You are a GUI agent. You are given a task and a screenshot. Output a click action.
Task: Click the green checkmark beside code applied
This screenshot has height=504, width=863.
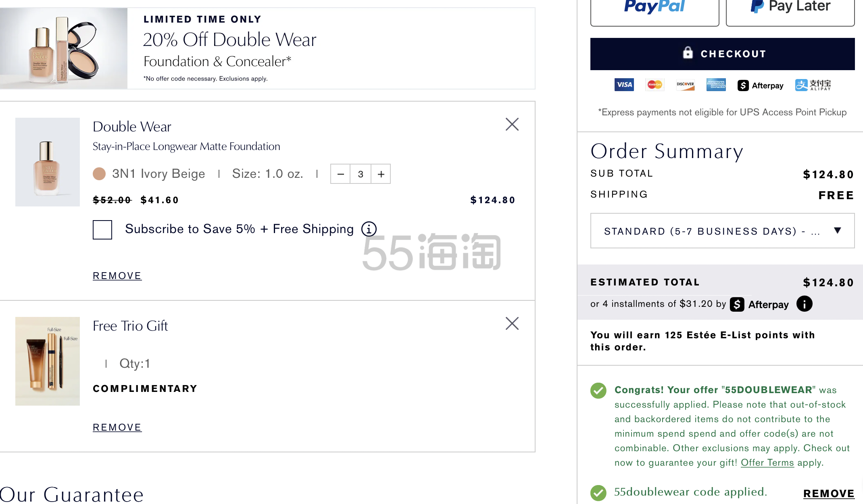click(x=598, y=493)
